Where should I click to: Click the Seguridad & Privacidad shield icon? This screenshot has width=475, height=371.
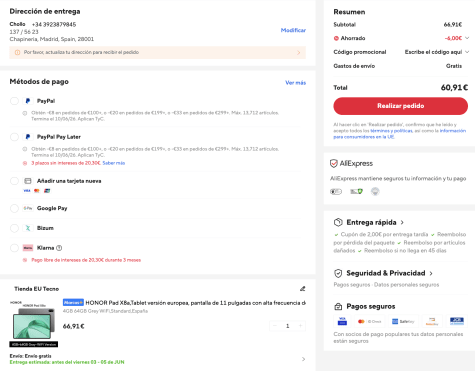tap(338, 273)
